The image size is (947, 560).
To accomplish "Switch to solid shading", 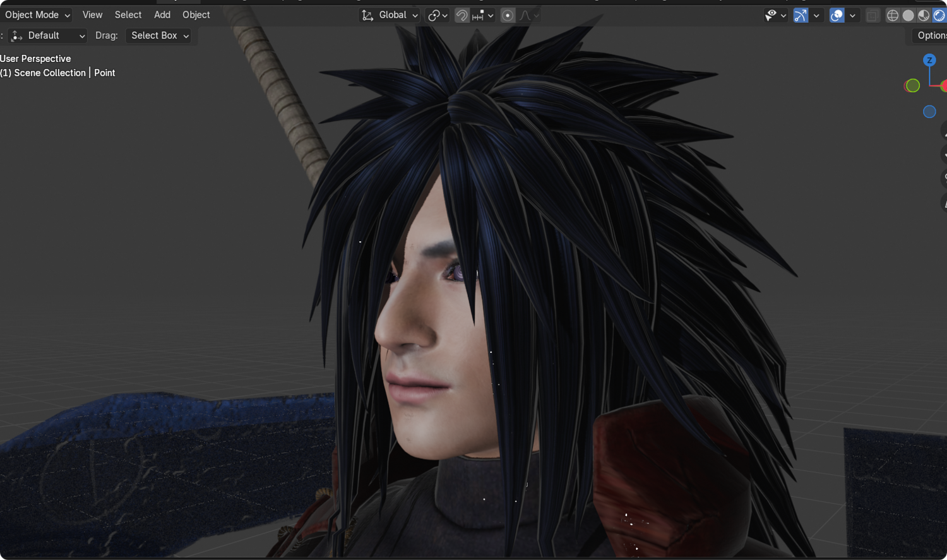I will tap(908, 15).
